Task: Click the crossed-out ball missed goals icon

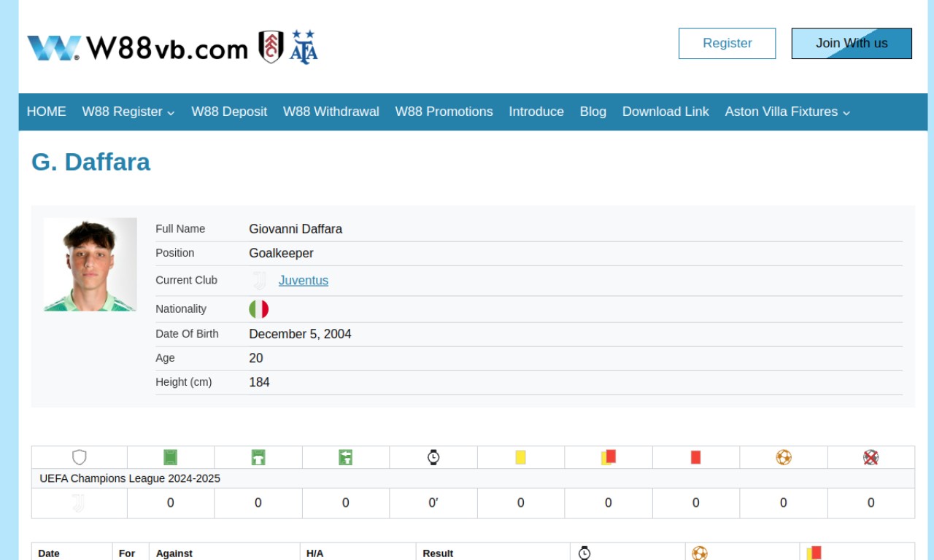Action: [871, 457]
